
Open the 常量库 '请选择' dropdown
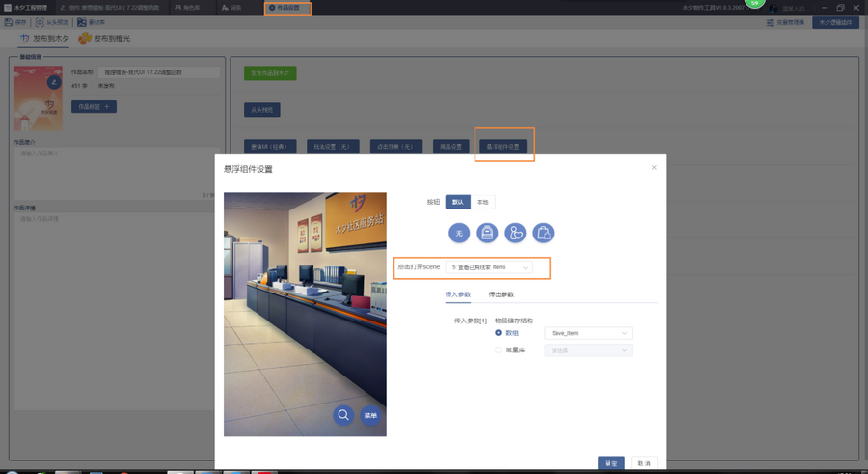pyautogui.click(x=587, y=350)
